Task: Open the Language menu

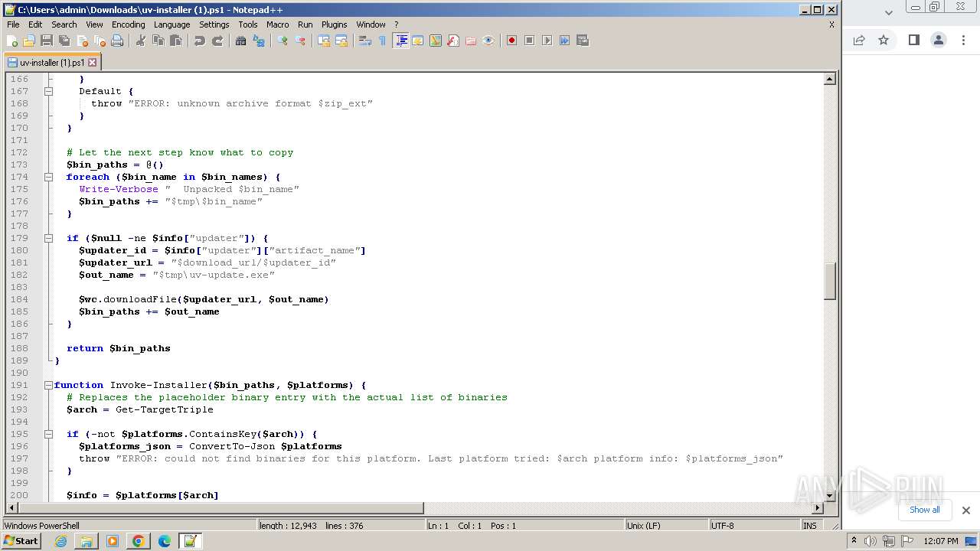Action: (171, 24)
